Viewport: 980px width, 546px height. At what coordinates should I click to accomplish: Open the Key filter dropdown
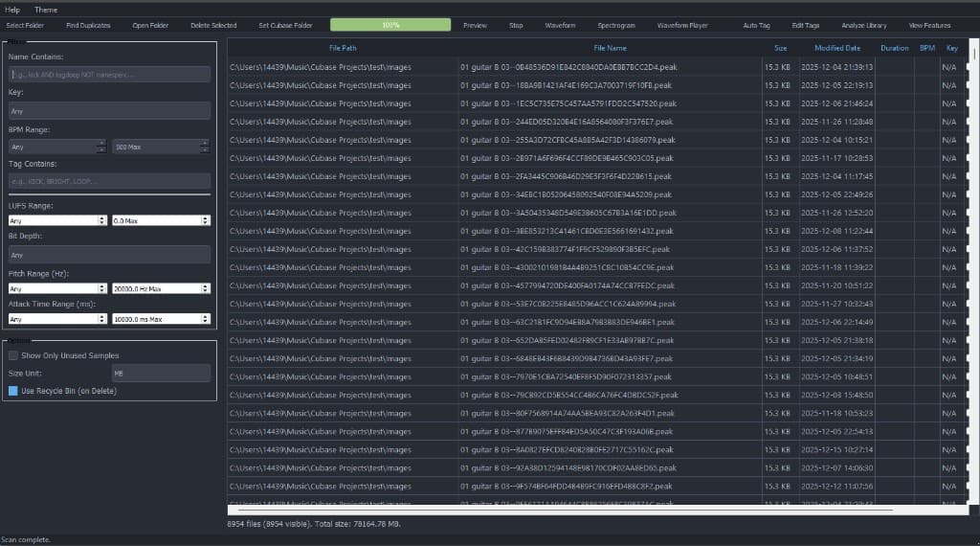[x=109, y=111]
